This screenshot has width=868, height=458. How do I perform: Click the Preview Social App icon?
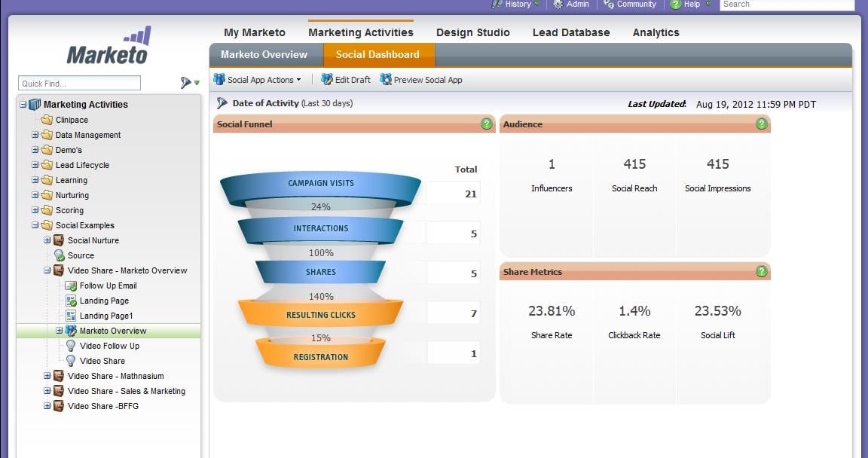(386, 80)
